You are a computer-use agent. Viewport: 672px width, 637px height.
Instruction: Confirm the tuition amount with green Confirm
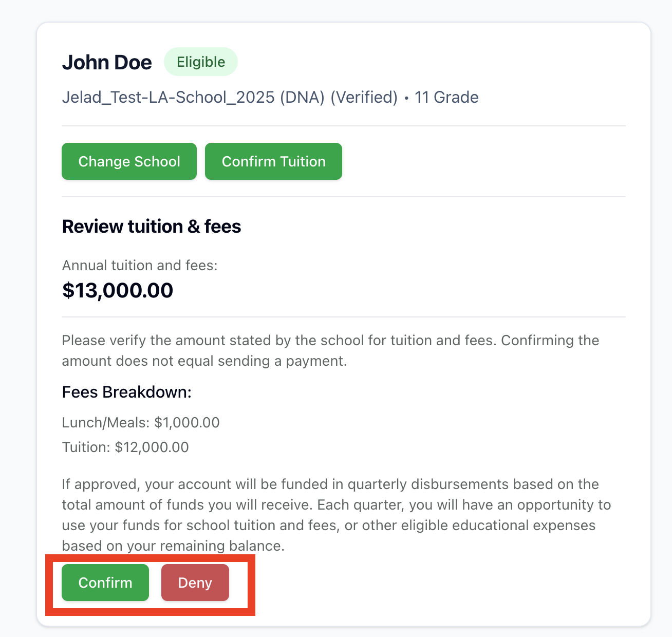(105, 583)
